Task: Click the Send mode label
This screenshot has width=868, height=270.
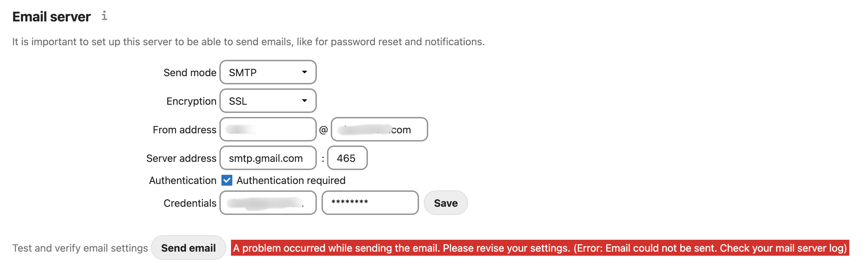Action: pos(190,72)
